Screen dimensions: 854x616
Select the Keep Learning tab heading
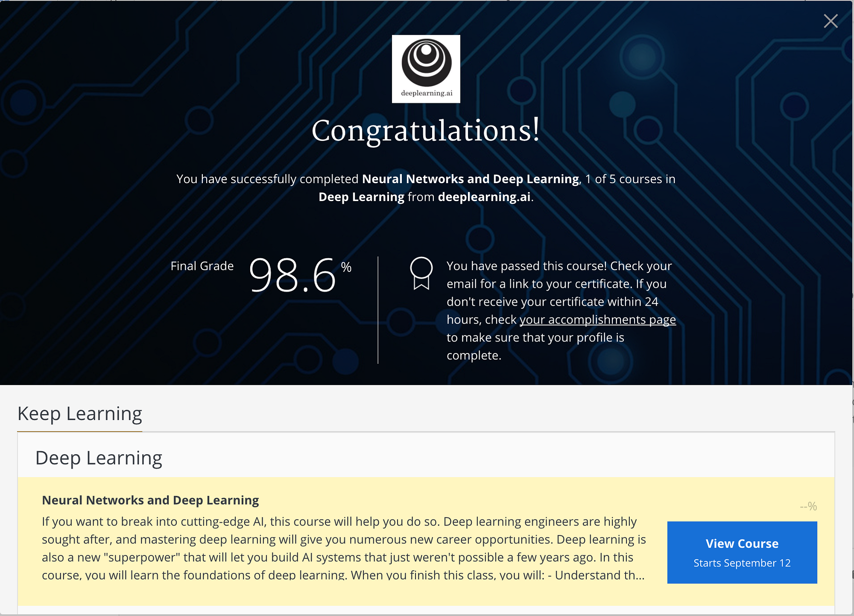click(x=80, y=413)
